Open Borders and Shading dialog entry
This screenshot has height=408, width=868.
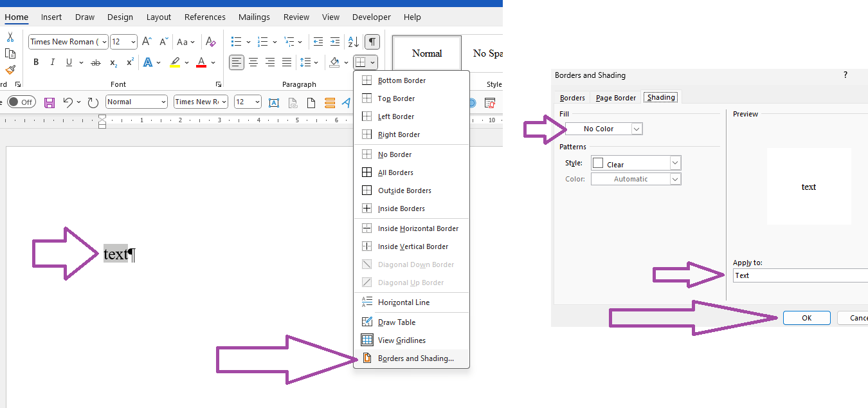(x=411, y=358)
